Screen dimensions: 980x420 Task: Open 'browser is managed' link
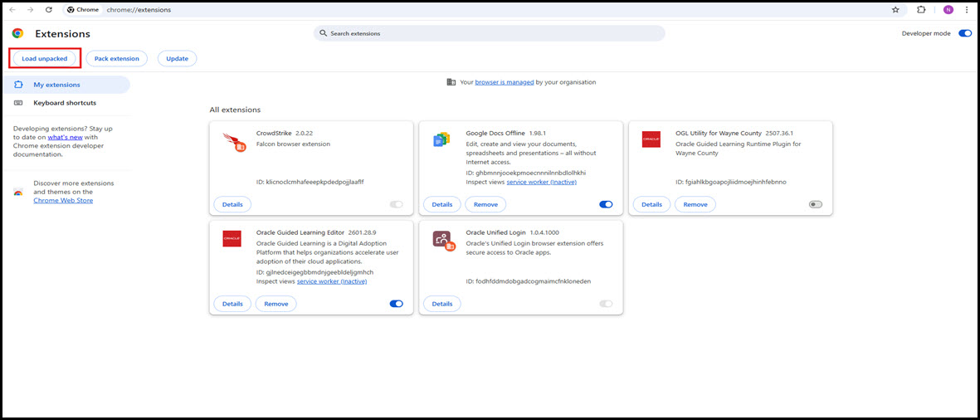tap(505, 82)
